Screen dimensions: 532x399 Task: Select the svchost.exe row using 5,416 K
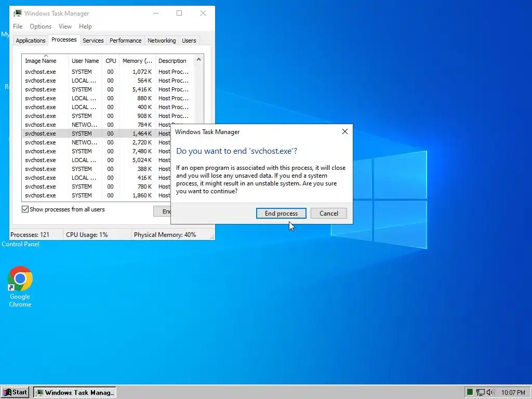(x=109, y=89)
